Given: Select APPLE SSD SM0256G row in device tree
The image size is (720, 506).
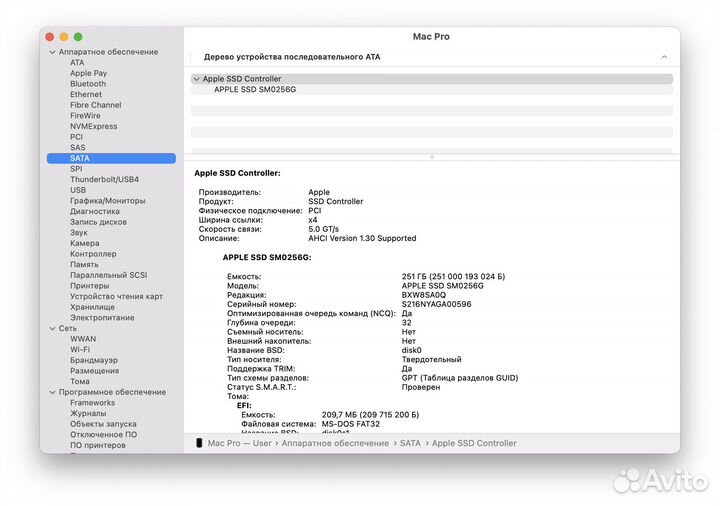Looking at the screenshot, I should click(432, 90).
